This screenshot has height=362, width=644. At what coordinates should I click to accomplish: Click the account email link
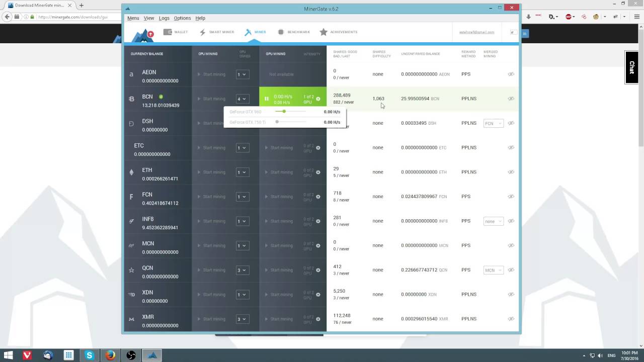tap(476, 32)
